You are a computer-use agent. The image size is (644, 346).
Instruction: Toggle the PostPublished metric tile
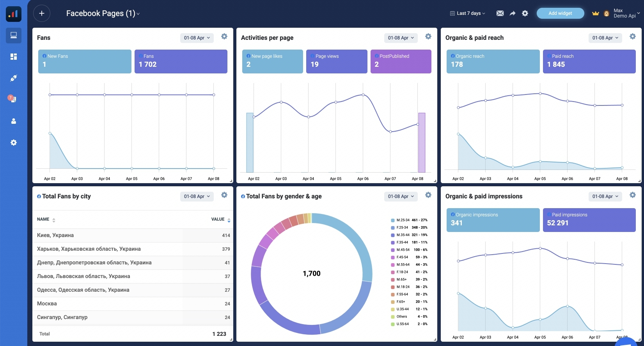pyautogui.click(x=401, y=61)
